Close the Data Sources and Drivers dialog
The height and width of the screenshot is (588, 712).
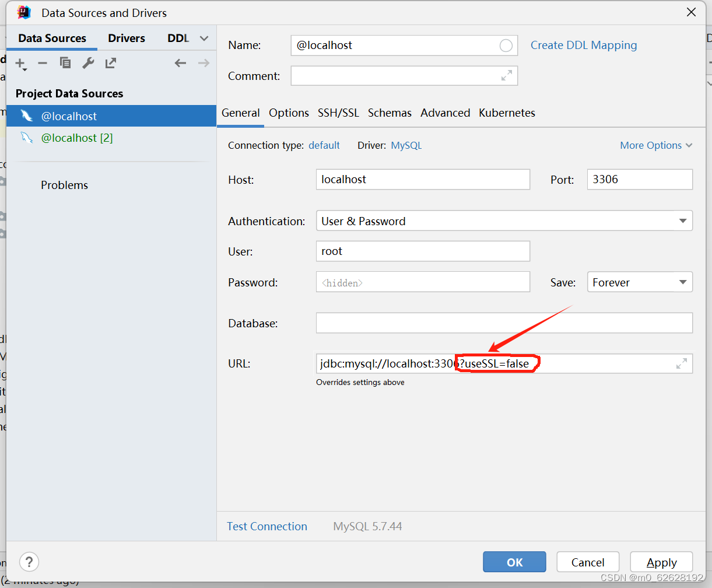(x=691, y=12)
